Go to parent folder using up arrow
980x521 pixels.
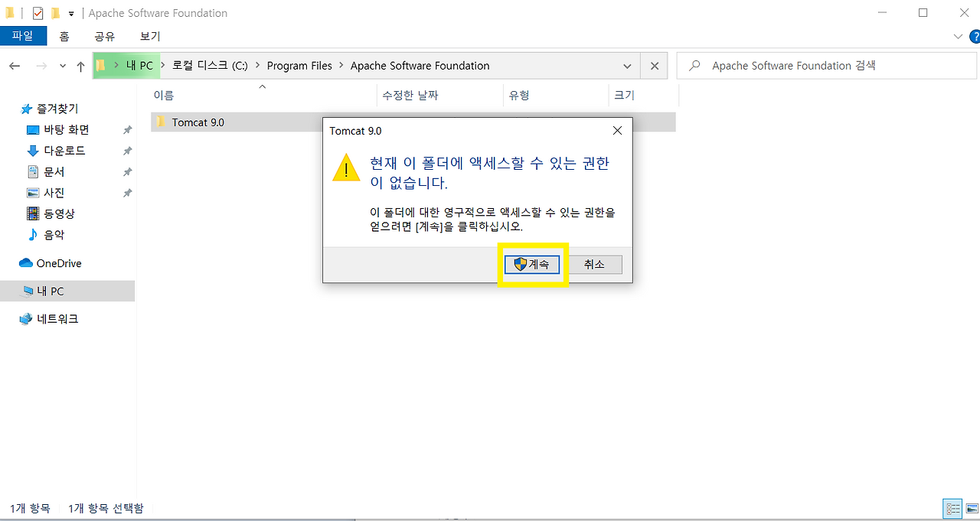click(x=80, y=66)
